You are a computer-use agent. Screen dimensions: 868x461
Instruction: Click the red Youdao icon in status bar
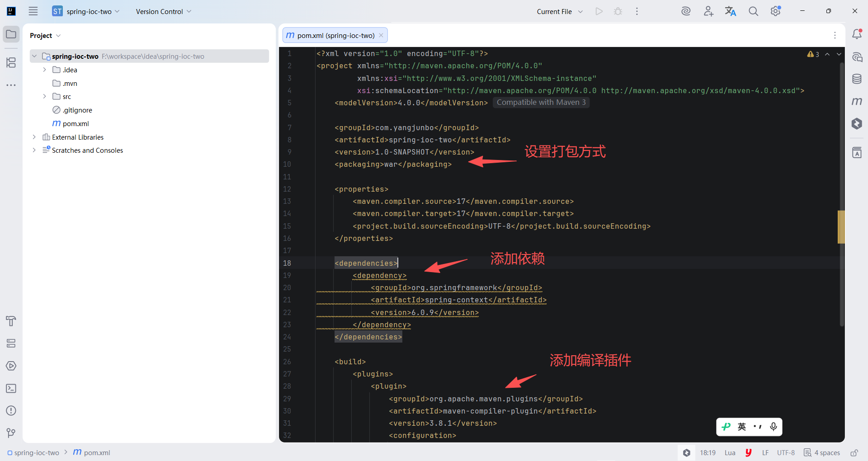tap(749, 453)
